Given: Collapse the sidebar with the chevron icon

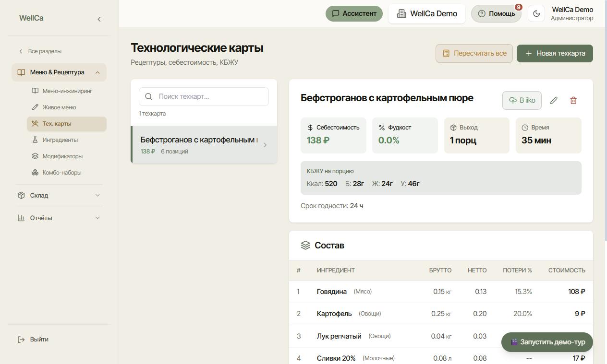Looking at the screenshot, I should coord(99,19).
